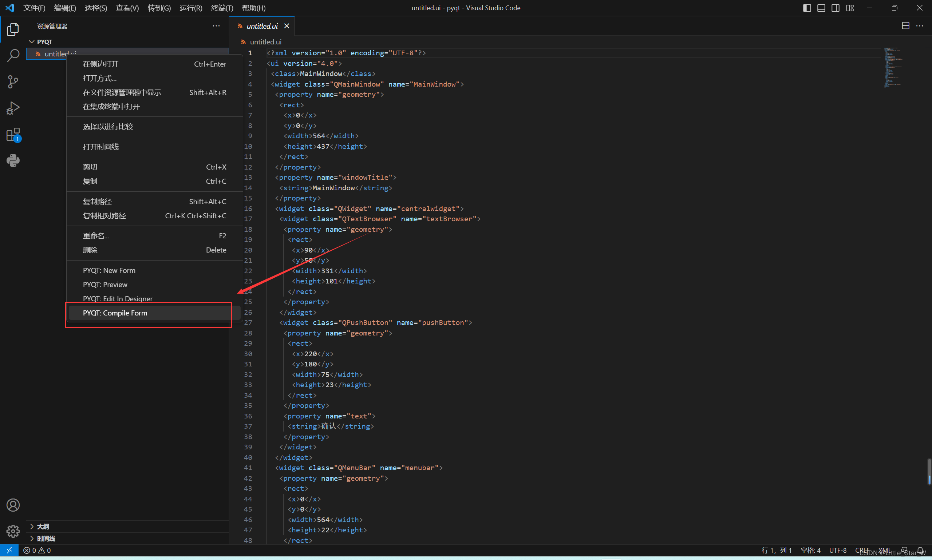932x560 pixels.
Task: Open the 文件(F) menu
Action: point(34,8)
